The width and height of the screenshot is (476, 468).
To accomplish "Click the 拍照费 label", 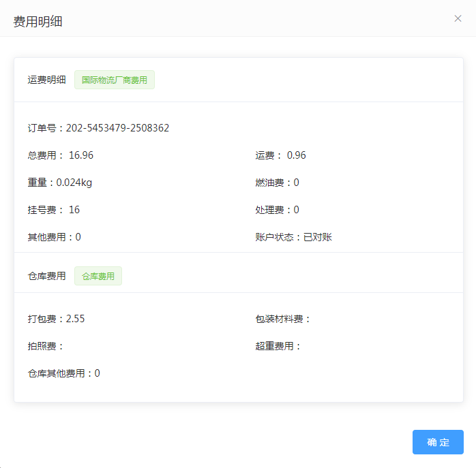I will click(x=45, y=346).
